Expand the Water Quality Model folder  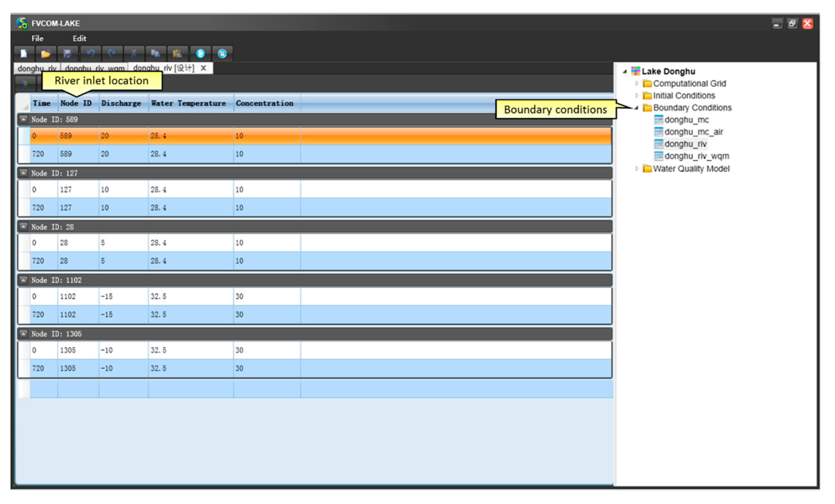point(637,169)
